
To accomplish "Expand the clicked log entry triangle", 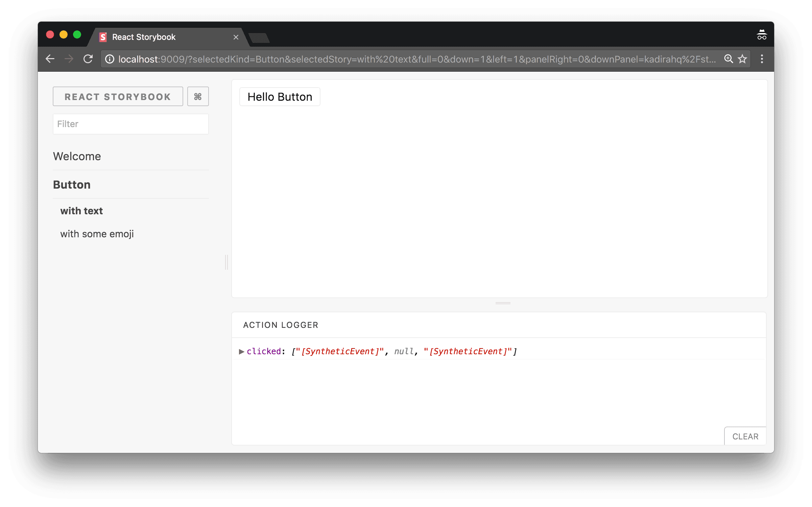I will tap(241, 352).
